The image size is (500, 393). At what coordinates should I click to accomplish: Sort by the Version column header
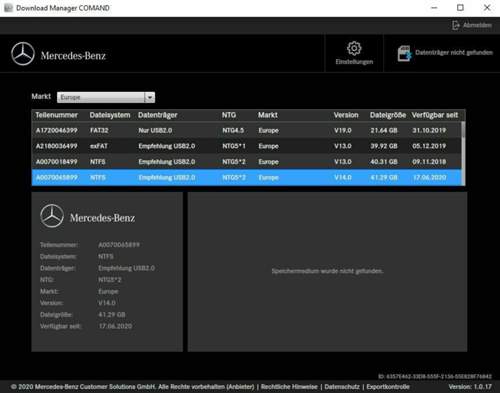(x=346, y=115)
